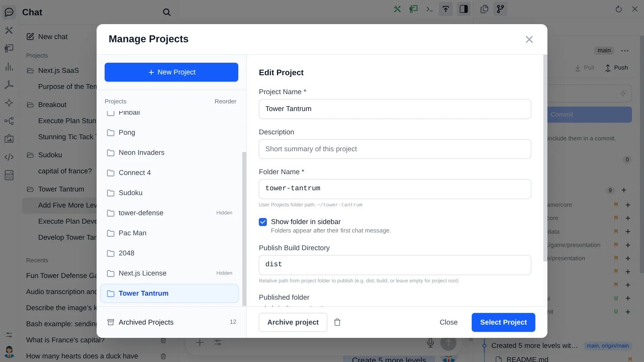Image resolution: width=644 pixels, height=362 pixels.
Task: Delete the 'How many hearts' recent chat
Action: click(x=163, y=356)
